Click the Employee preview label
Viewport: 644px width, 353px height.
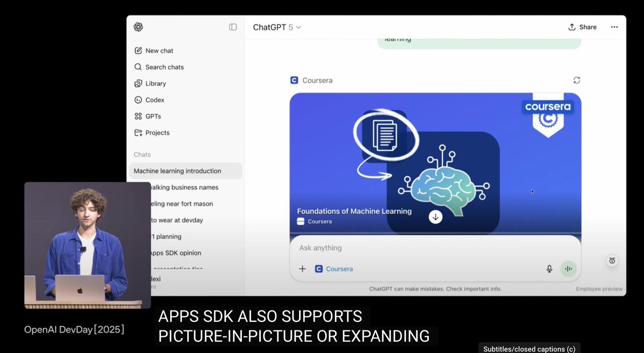[x=599, y=289]
